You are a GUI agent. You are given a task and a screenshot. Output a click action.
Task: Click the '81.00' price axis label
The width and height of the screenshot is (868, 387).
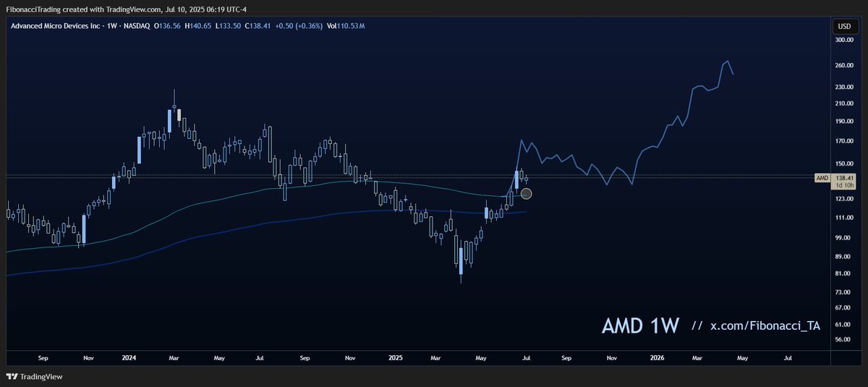pyautogui.click(x=844, y=273)
